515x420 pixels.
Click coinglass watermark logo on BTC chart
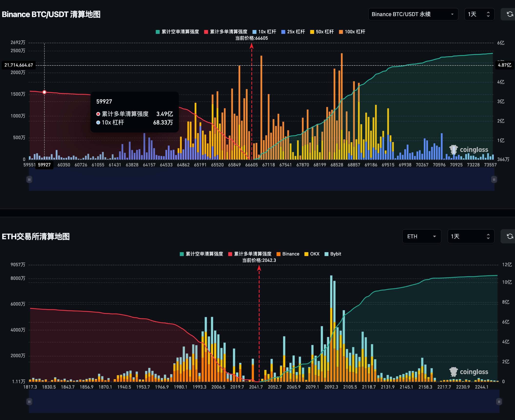469,150
